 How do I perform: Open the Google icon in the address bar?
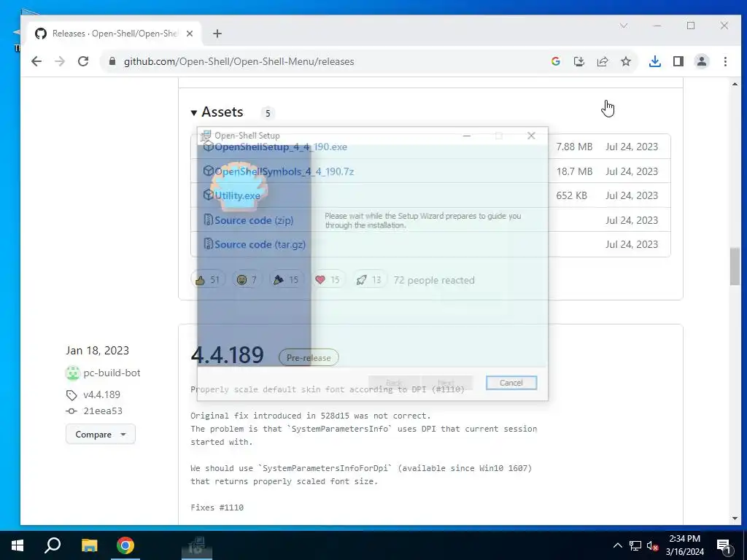(555, 61)
